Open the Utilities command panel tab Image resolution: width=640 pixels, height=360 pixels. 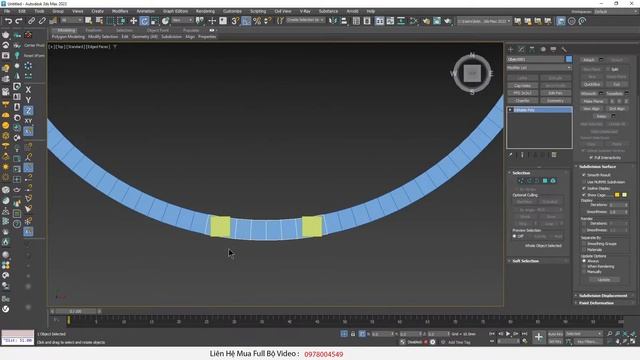pos(564,49)
